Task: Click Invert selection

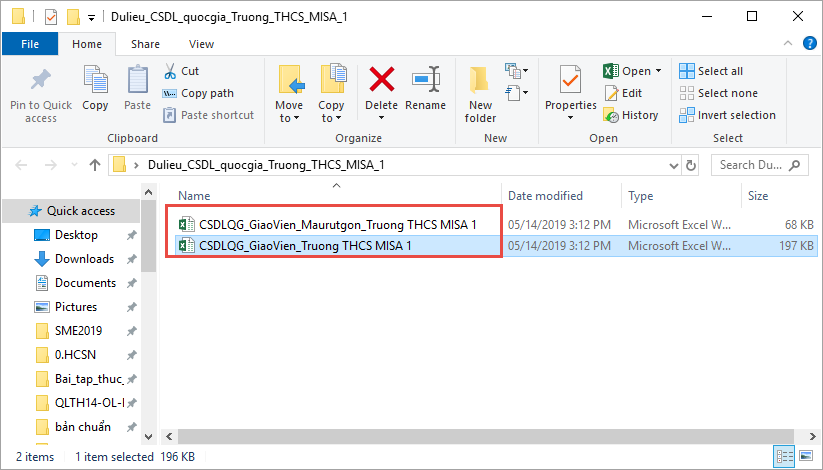Action: (727, 115)
